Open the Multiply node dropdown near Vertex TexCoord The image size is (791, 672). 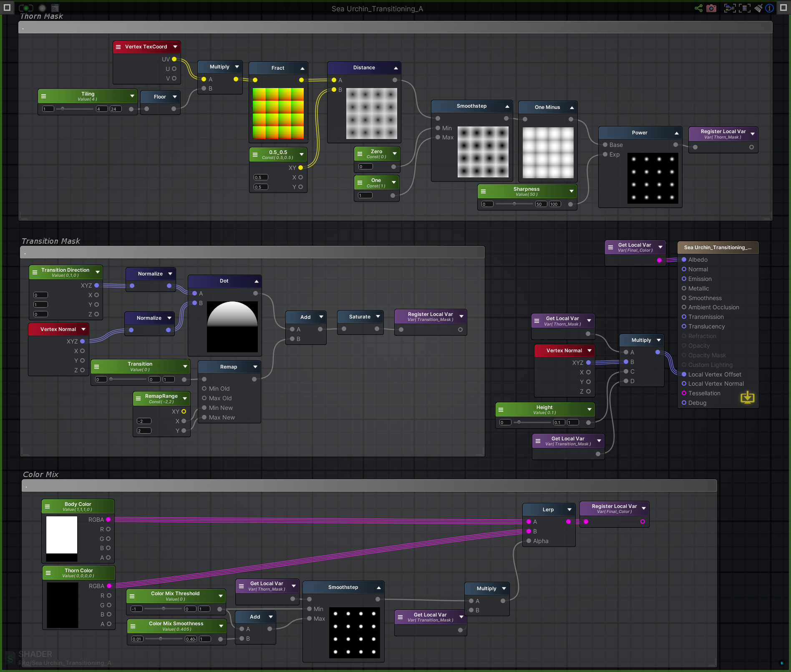(237, 66)
